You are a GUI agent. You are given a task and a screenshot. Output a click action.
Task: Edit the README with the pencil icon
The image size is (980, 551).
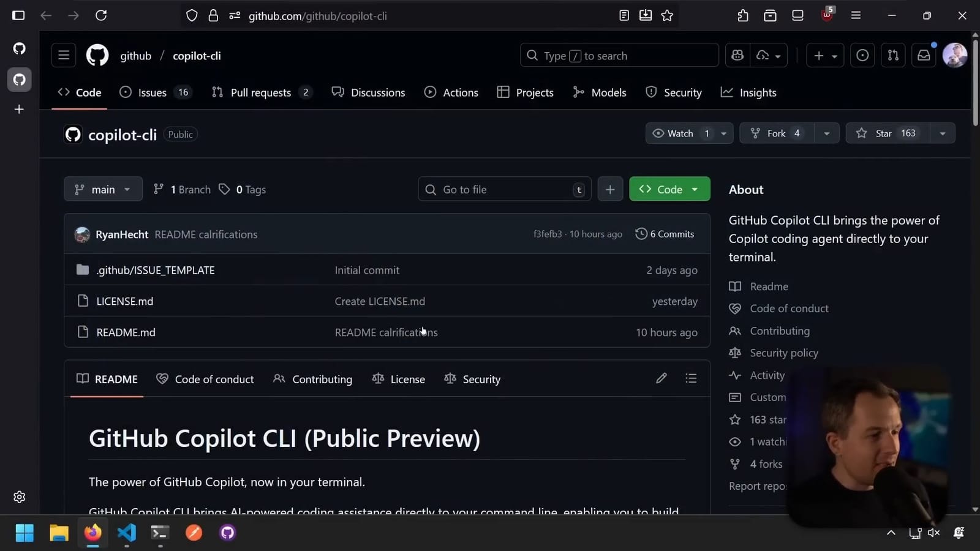[661, 378]
